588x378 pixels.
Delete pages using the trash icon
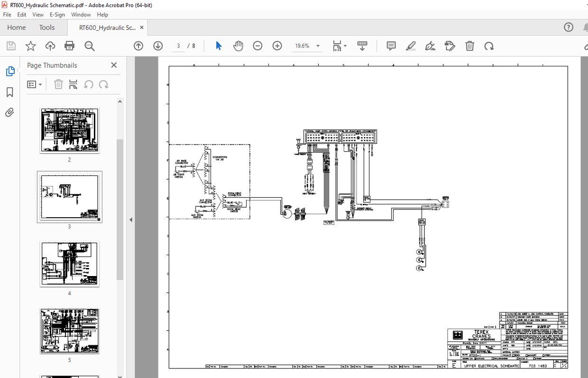pyautogui.click(x=469, y=46)
